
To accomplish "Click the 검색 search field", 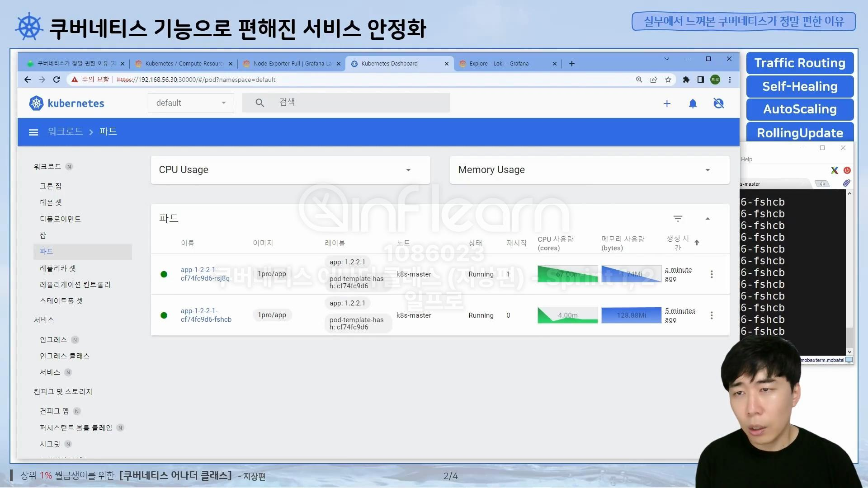I will click(346, 103).
